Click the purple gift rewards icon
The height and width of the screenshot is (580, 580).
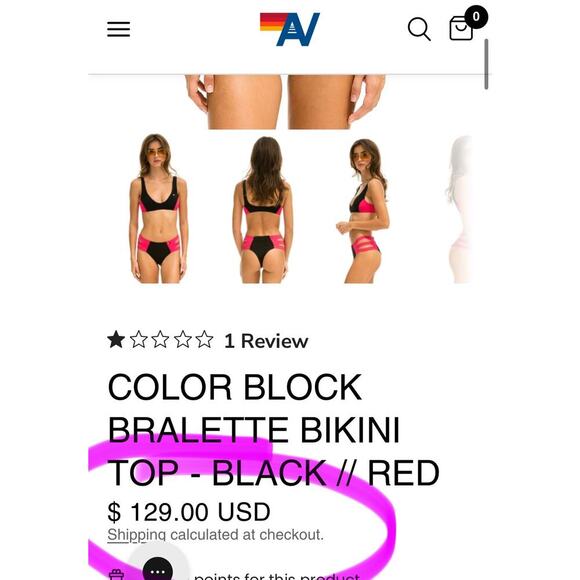[x=116, y=575]
